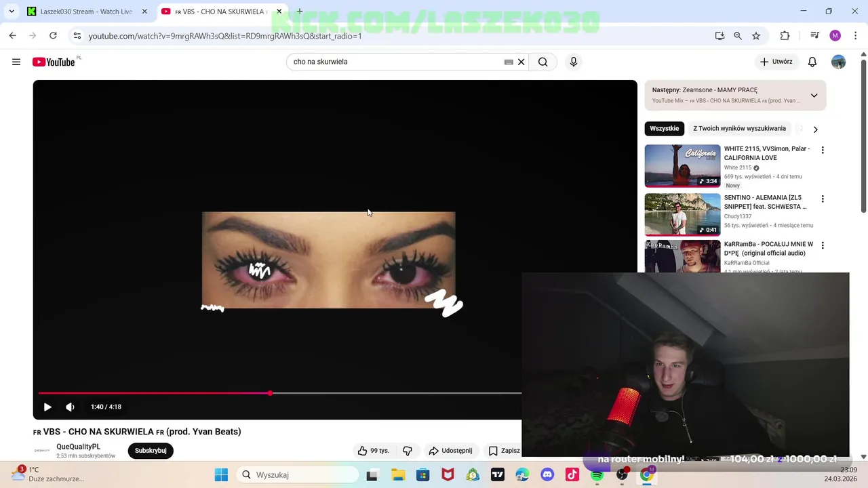Click the Utwórz create button
868x488 pixels.
pyautogui.click(x=776, y=62)
